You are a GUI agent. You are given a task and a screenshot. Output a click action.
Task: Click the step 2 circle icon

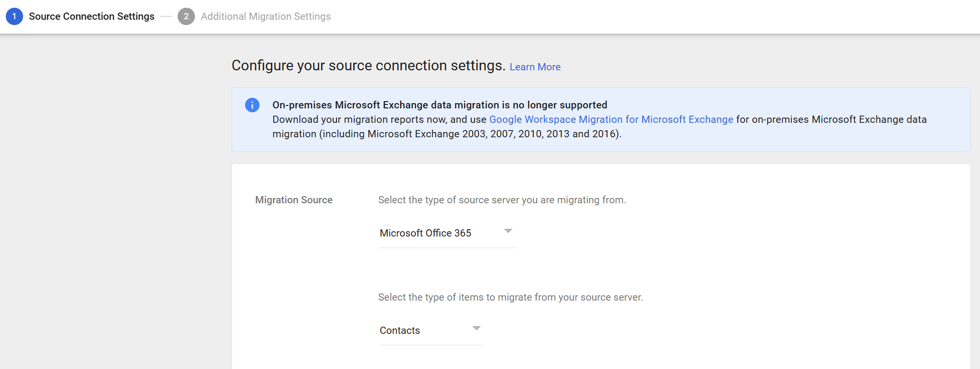coord(186,16)
